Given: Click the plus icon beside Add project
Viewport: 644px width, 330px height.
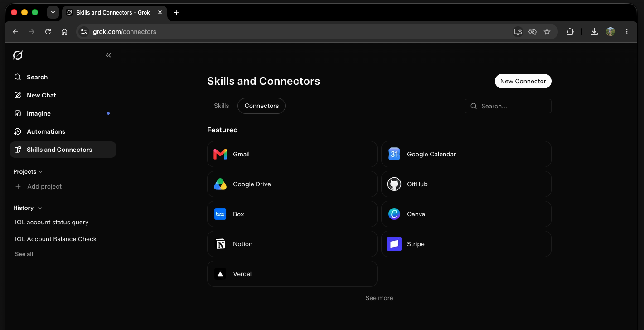Looking at the screenshot, I should 18,186.
